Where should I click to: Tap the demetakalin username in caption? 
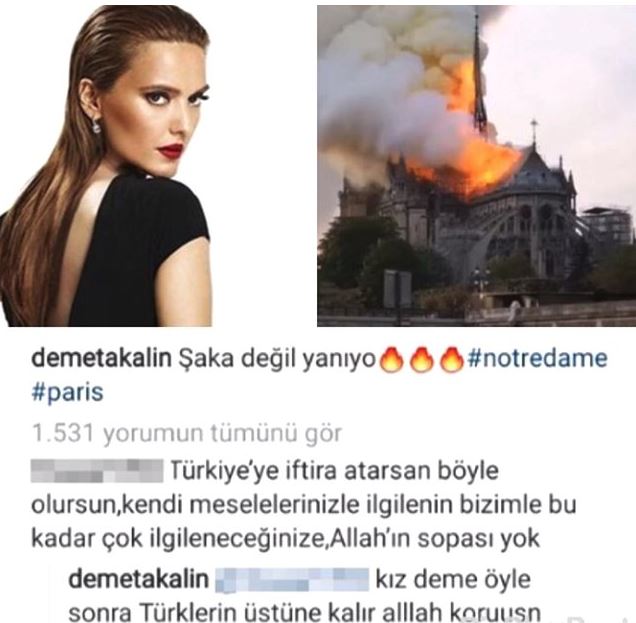101,359
